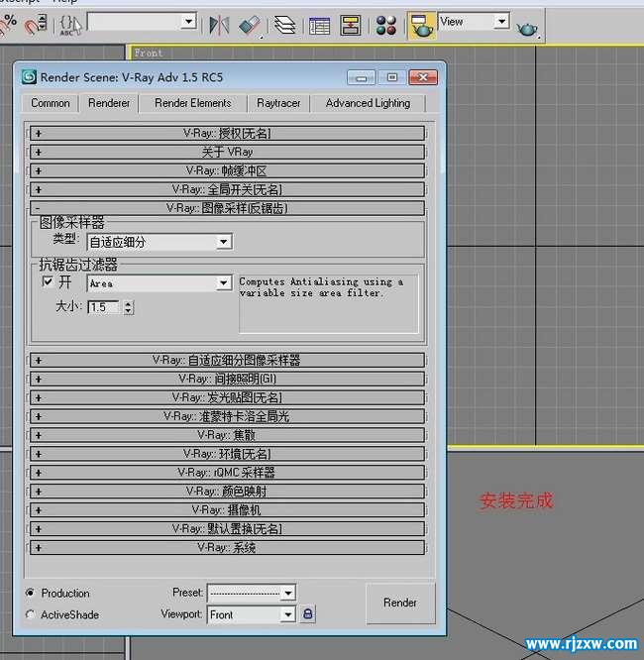Click the spinner snap toggle icon
The width and height of the screenshot is (644, 660).
(36, 25)
